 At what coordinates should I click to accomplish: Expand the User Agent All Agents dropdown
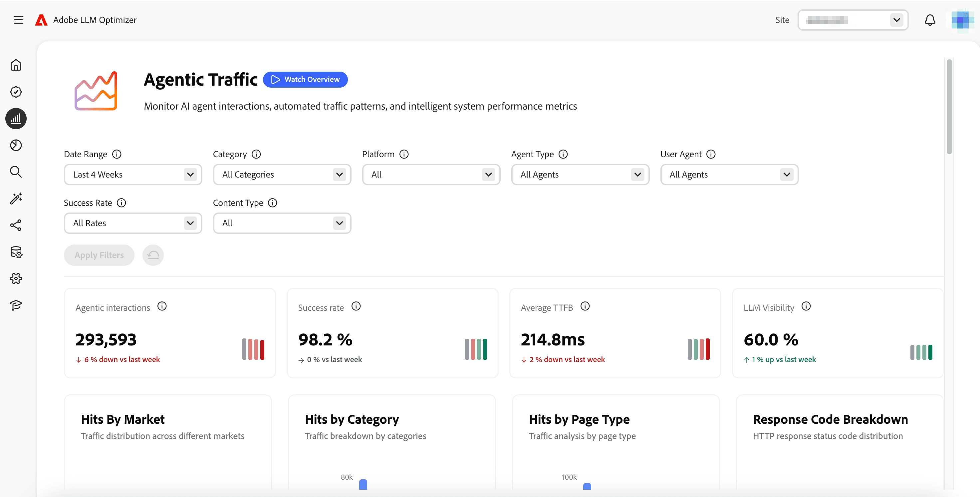point(729,175)
